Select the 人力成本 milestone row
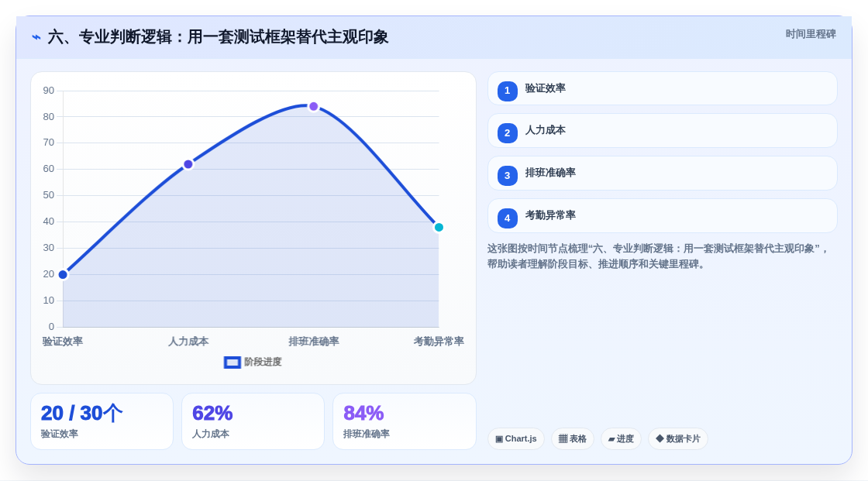The width and height of the screenshot is (868, 481). 662,131
